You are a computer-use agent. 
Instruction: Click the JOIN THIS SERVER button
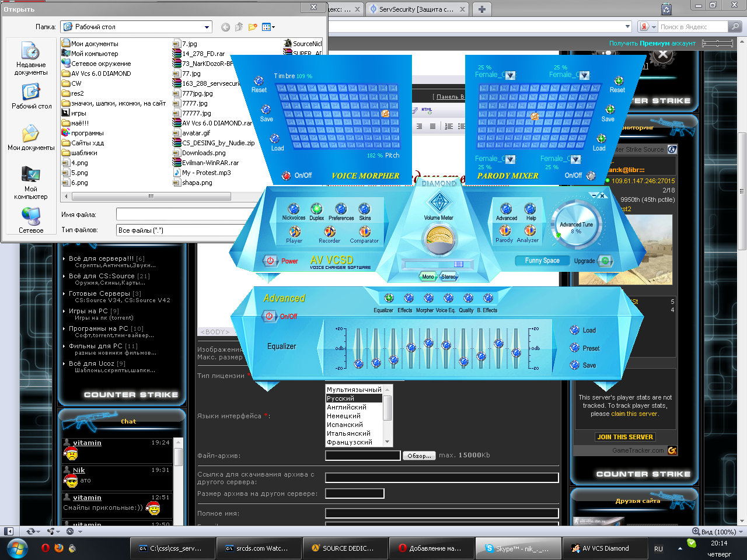click(625, 437)
